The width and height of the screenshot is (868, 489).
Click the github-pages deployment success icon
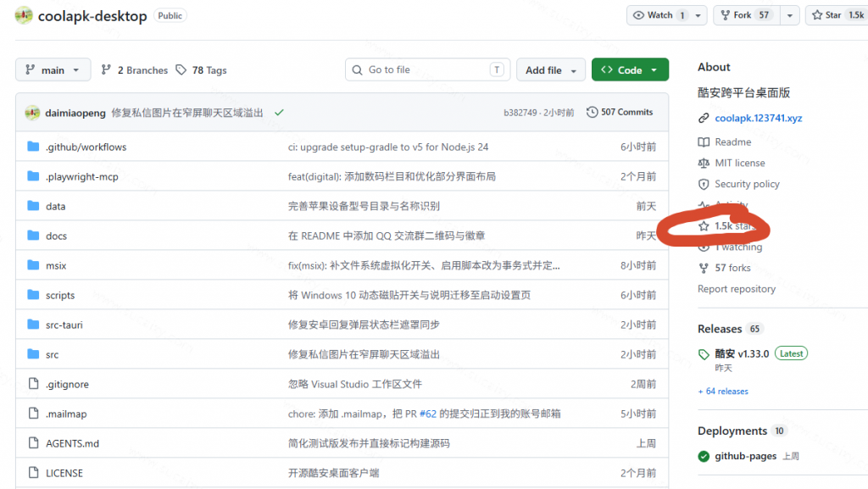[x=704, y=456]
